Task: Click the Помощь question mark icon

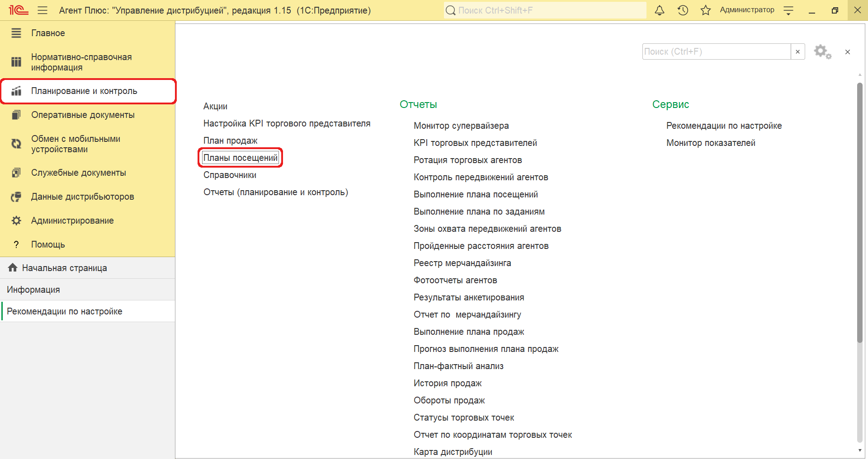Action: 16,244
